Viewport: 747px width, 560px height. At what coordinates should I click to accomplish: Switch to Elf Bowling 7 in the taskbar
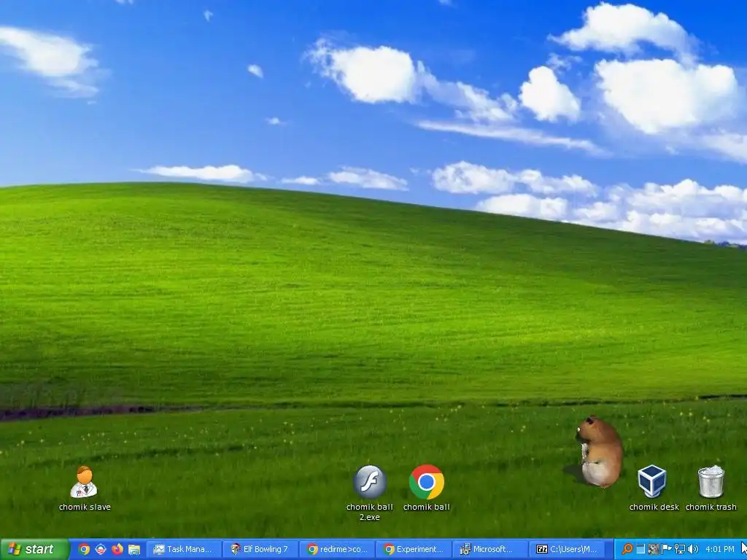tap(260, 549)
